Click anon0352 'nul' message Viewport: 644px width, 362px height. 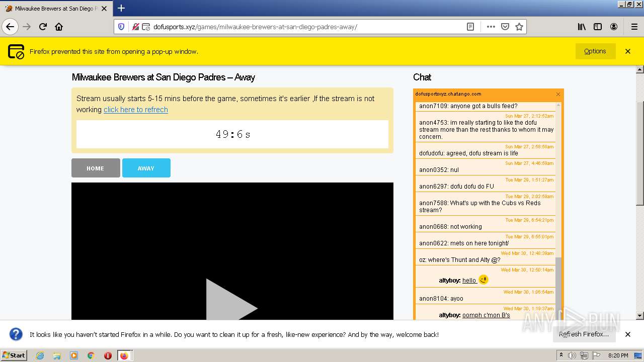tap(439, 170)
